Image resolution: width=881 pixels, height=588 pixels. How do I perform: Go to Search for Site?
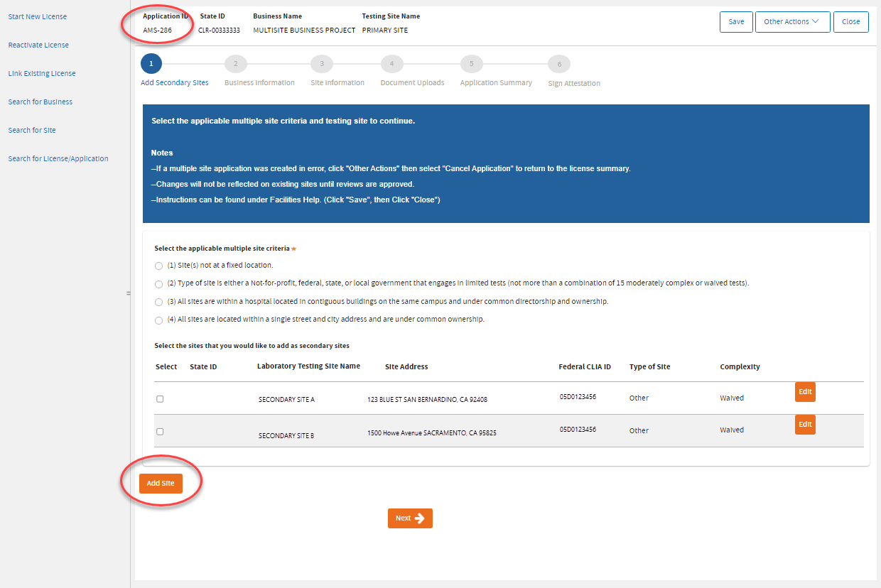tap(32, 130)
